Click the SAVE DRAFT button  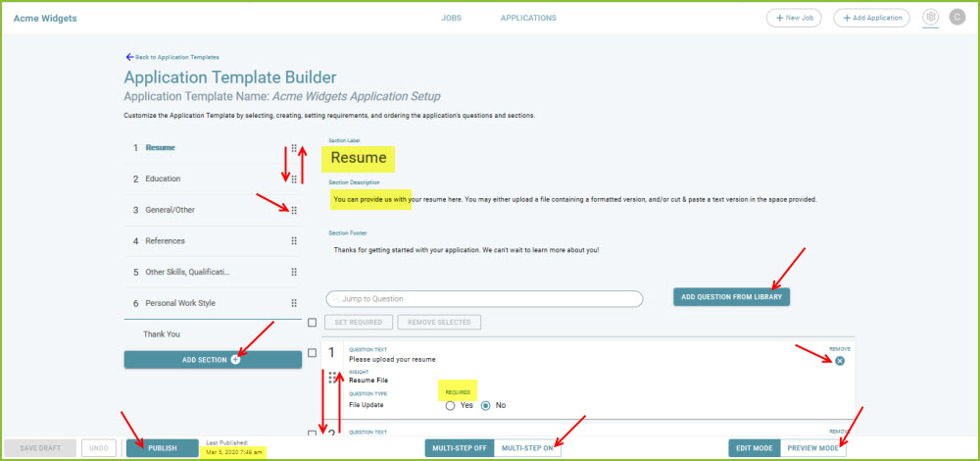40,448
